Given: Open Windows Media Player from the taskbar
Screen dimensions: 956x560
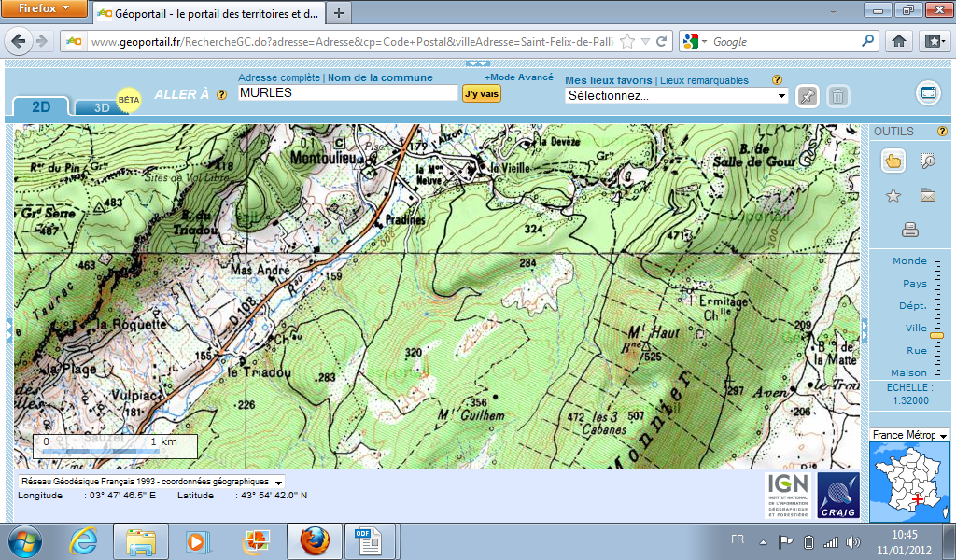Looking at the screenshot, I should [198, 541].
